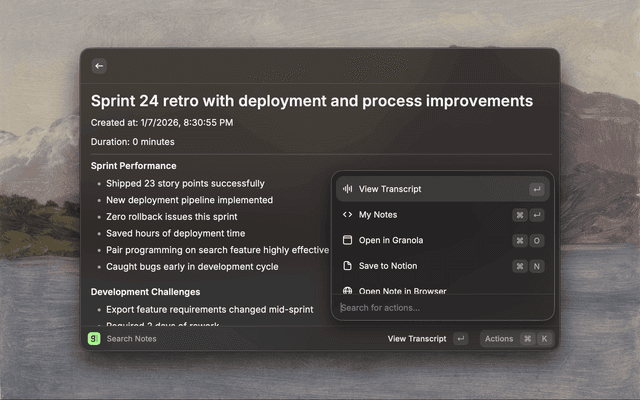The height and width of the screenshot is (400, 640).
Task: Click the Sprint Performance section heading
Action: click(x=133, y=166)
